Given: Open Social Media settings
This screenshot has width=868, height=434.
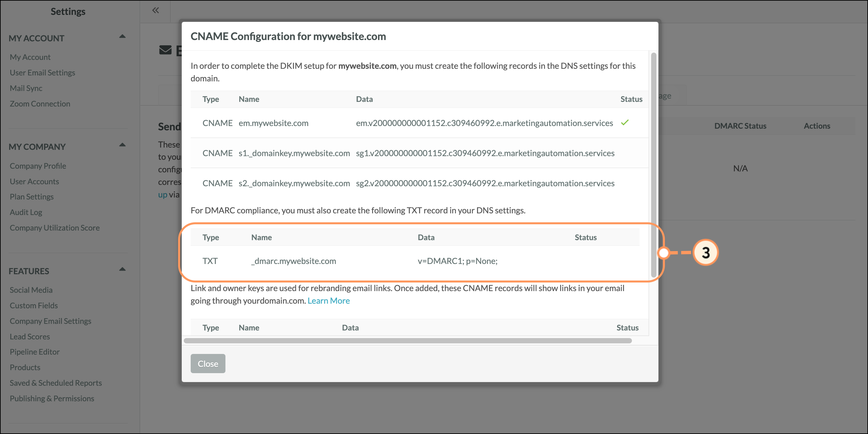Looking at the screenshot, I should click(x=31, y=290).
